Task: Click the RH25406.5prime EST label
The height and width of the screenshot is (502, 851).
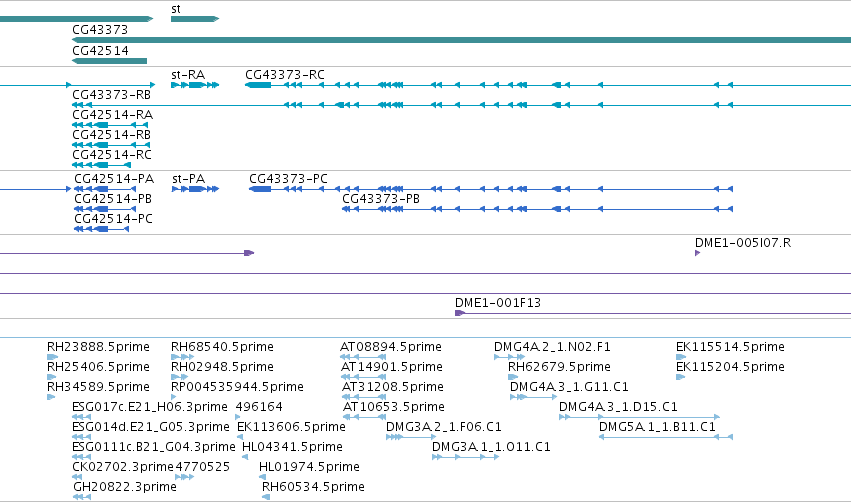Action: pos(98,367)
